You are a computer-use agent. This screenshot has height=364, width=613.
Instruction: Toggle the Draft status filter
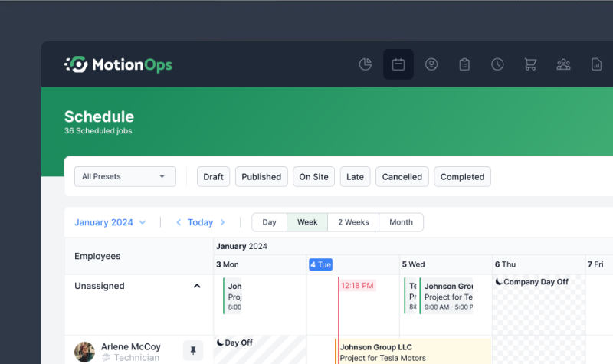click(214, 177)
